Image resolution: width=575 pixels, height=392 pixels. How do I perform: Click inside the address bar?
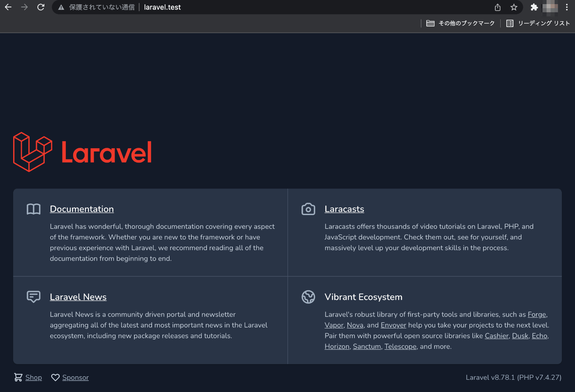click(246, 7)
